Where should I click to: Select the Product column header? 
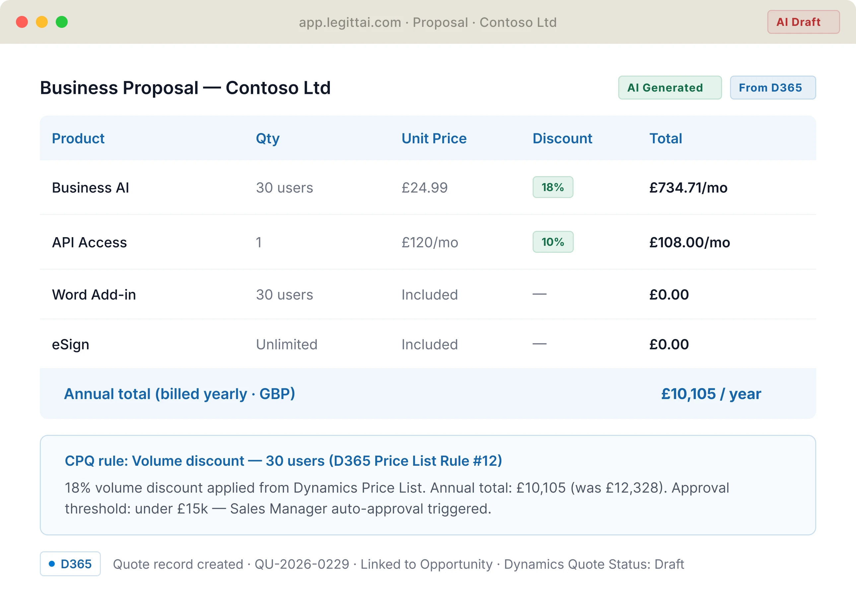point(78,139)
